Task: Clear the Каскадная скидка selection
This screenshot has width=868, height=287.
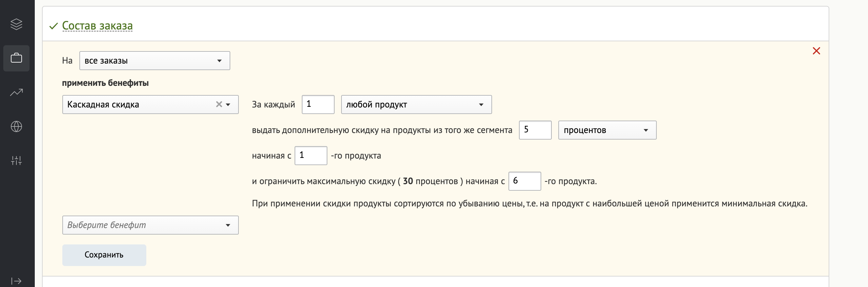Action: (219, 104)
